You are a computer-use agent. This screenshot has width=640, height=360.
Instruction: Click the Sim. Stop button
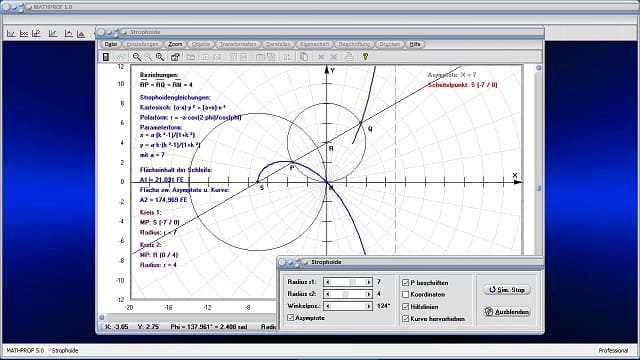click(507, 289)
